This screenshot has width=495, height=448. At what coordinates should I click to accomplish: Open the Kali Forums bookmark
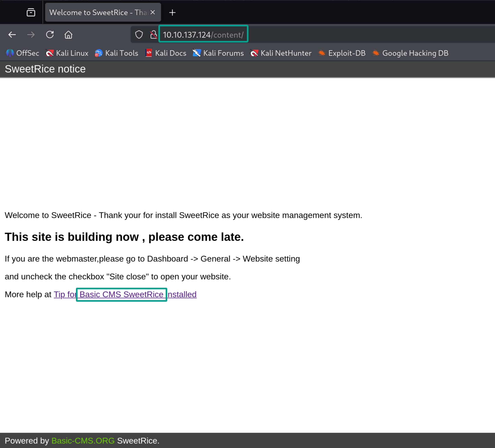[x=219, y=53]
